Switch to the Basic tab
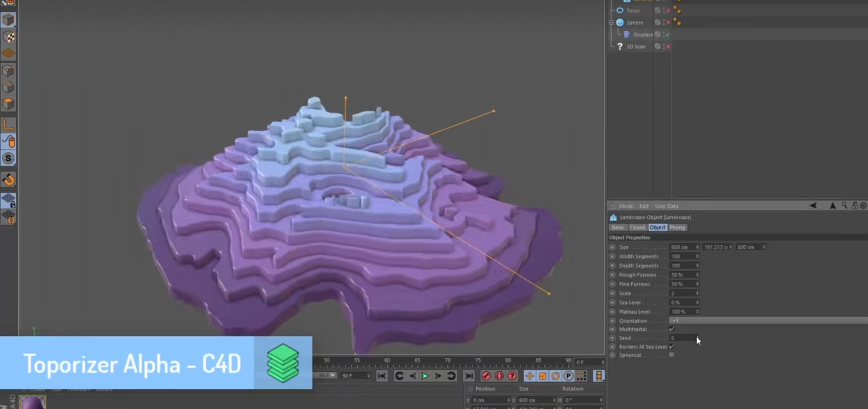The image size is (868, 409). 617,227
